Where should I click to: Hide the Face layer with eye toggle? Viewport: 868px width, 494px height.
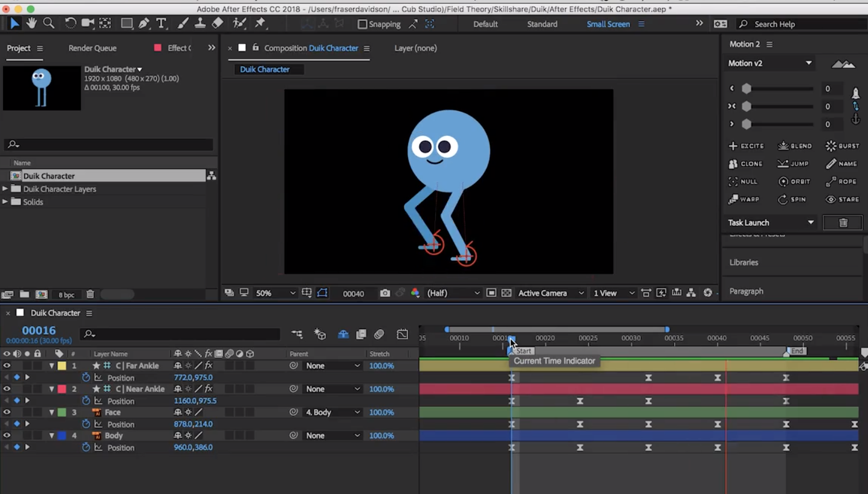tap(7, 412)
